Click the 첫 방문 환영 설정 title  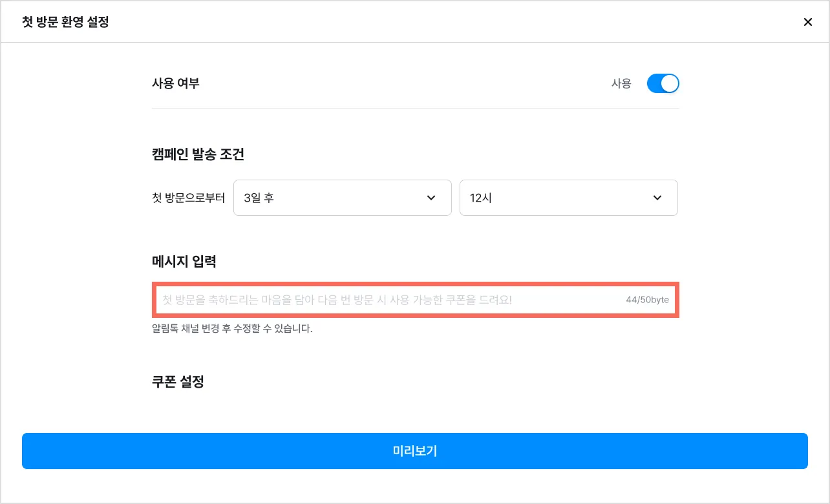[65, 22]
